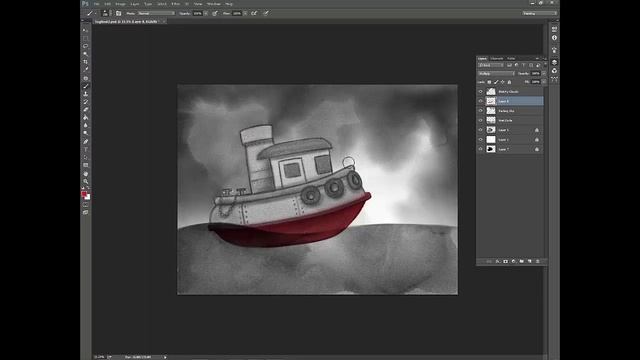Viewport: 640px width, 360px height.
Task: Select the Healing Brush tool
Action: (85, 78)
